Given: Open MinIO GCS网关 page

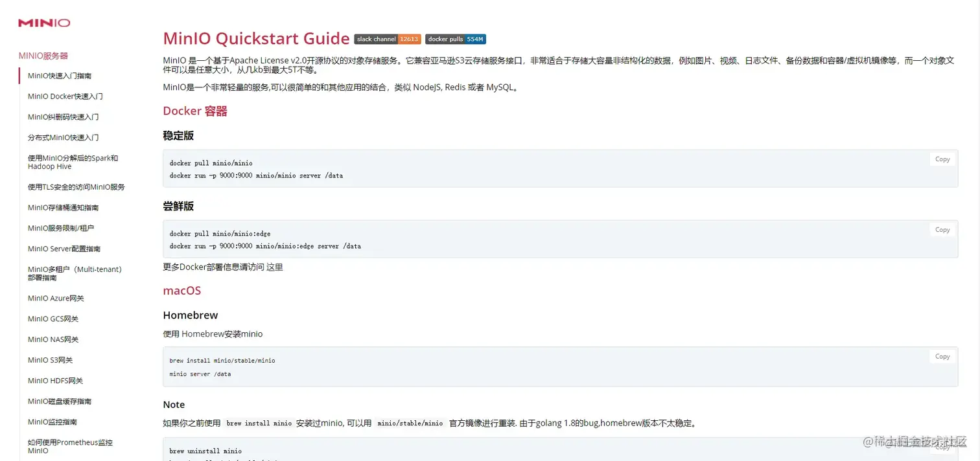Looking at the screenshot, I should pos(53,319).
